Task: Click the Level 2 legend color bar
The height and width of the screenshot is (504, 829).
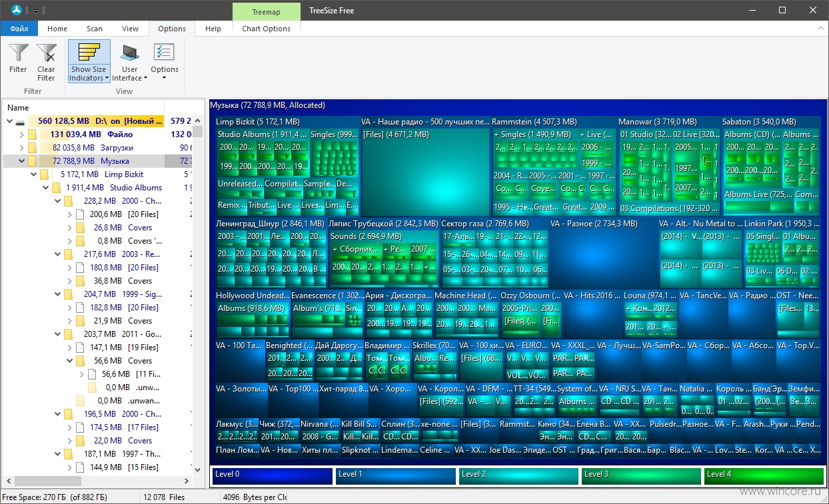Action: coord(518,476)
